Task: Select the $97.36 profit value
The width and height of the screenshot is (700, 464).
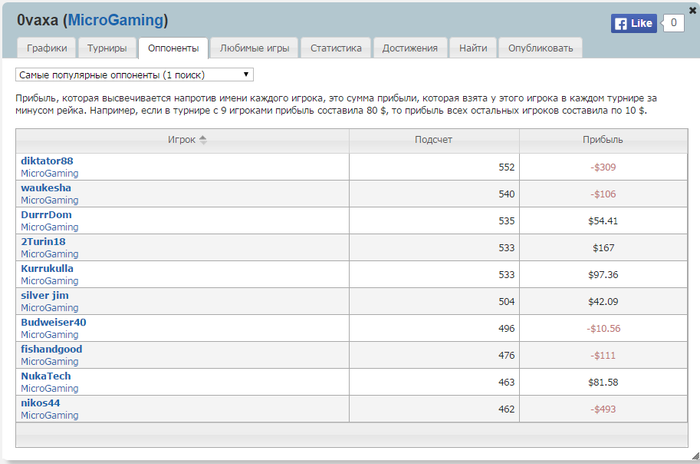Action: click(603, 275)
